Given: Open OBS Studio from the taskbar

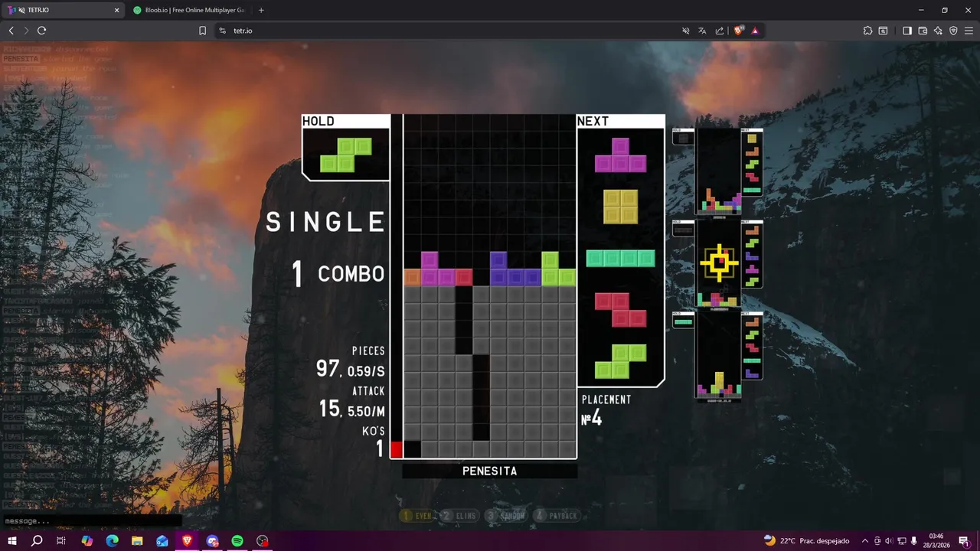Looking at the screenshot, I should pyautogui.click(x=263, y=541).
